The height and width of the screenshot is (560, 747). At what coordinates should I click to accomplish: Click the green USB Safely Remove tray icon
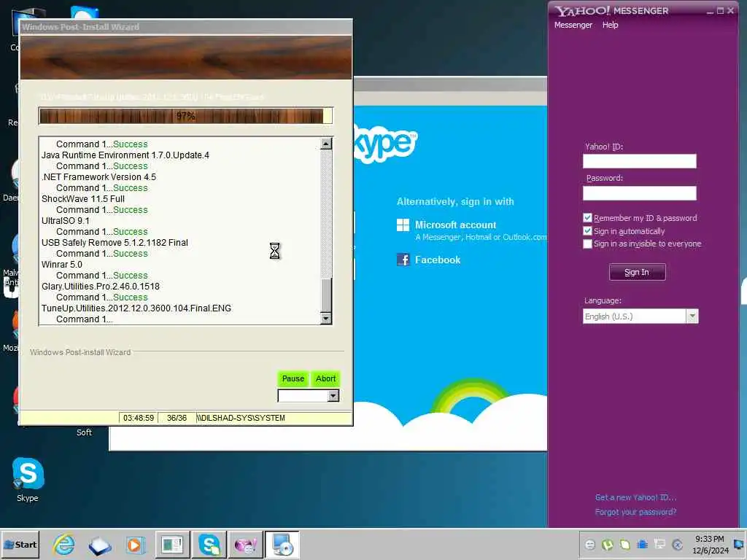tap(625, 544)
